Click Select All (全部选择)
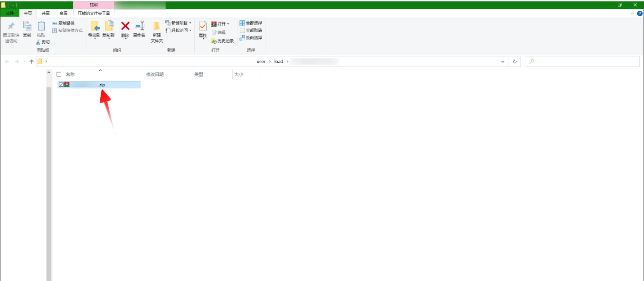This screenshot has height=281, width=644. pyautogui.click(x=251, y=23)
